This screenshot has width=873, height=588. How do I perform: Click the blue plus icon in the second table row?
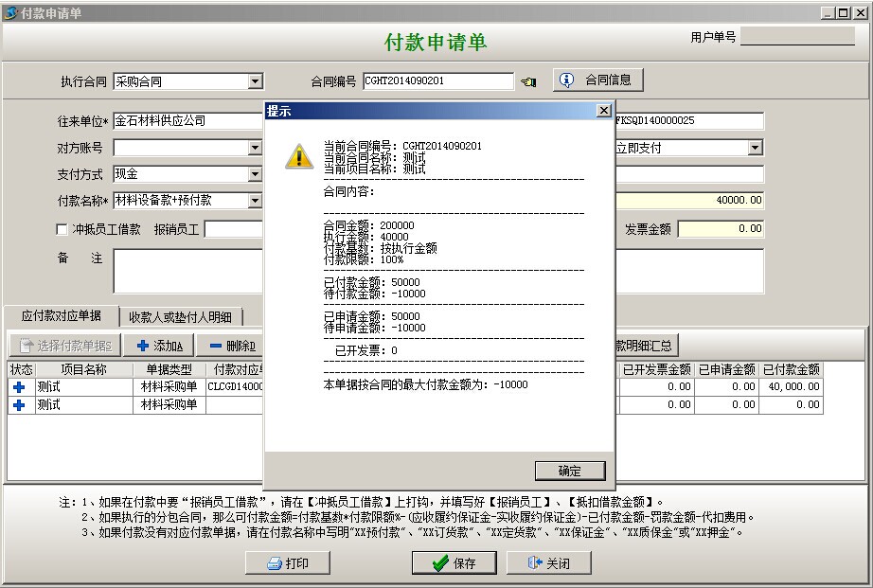tap(19, 405)
